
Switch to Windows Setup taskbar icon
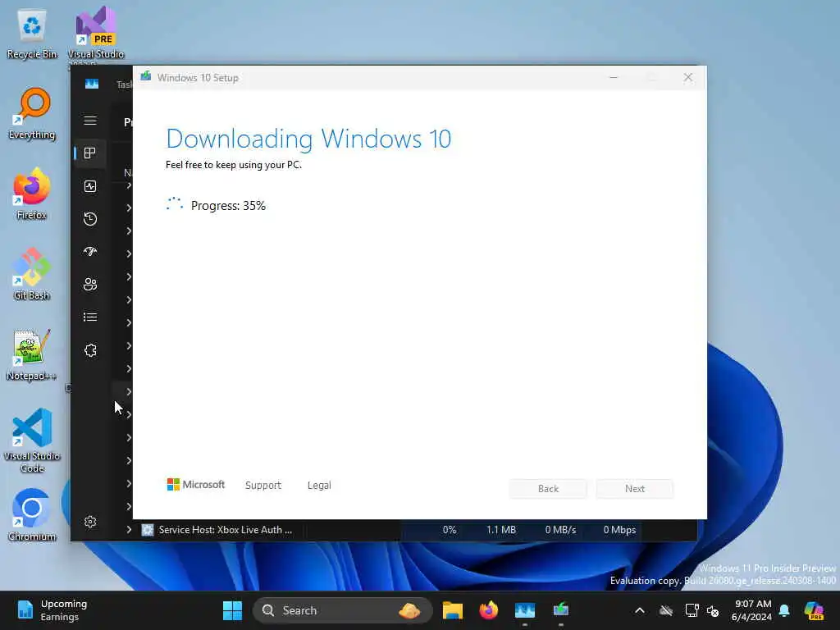point(561,610)
